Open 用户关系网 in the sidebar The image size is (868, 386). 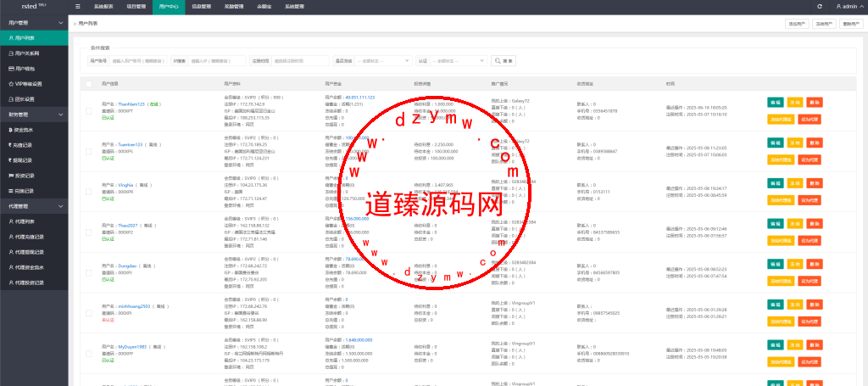tap(34, 53)
